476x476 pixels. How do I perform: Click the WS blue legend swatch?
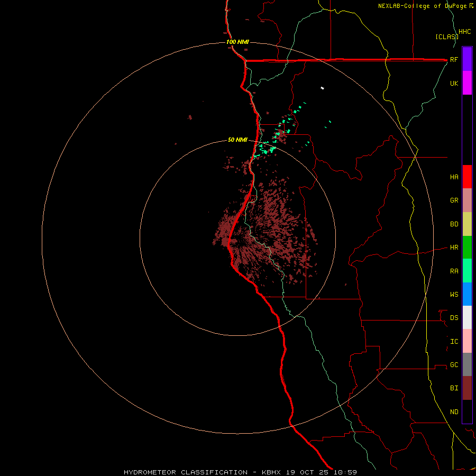[x=467, y=294]
